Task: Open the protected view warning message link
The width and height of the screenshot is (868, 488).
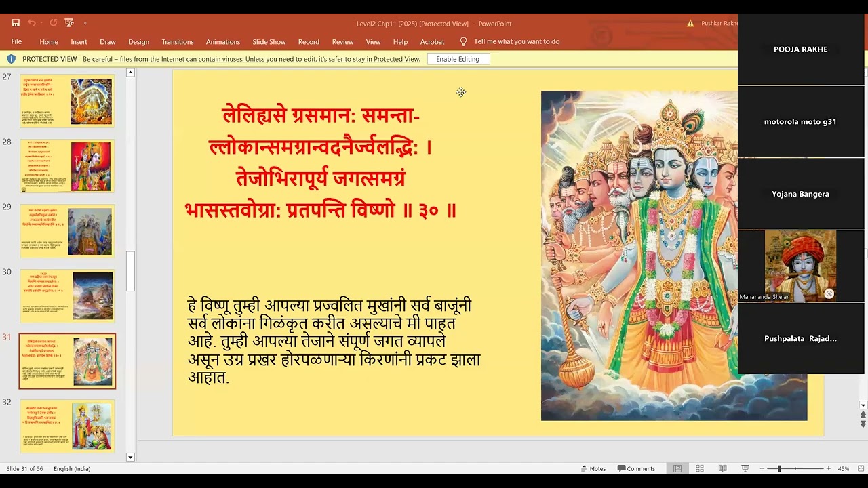Action: point(252,59)
